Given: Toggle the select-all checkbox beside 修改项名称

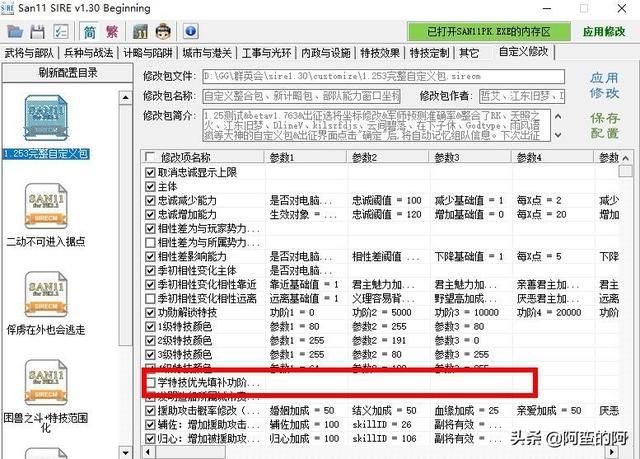Looking at the screenshot, I should [x=149, y=157].
